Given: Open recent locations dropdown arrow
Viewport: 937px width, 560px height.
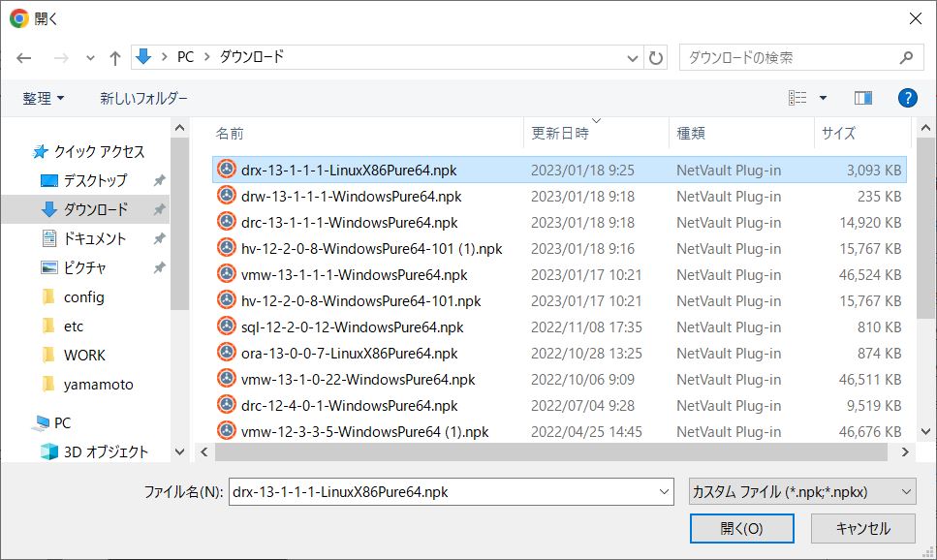Looking at the screenshot, I should [x=90, y=58].
